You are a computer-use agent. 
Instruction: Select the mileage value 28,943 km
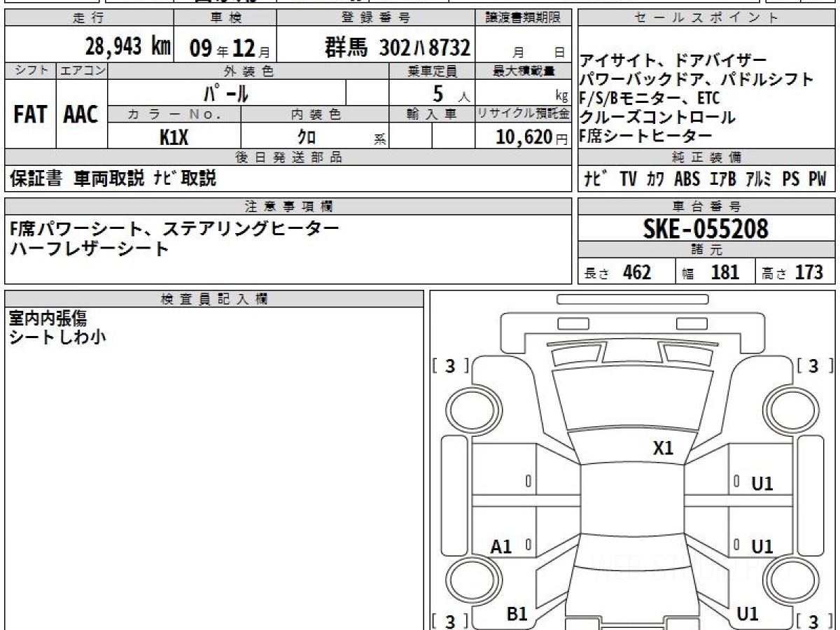(128, 47)
